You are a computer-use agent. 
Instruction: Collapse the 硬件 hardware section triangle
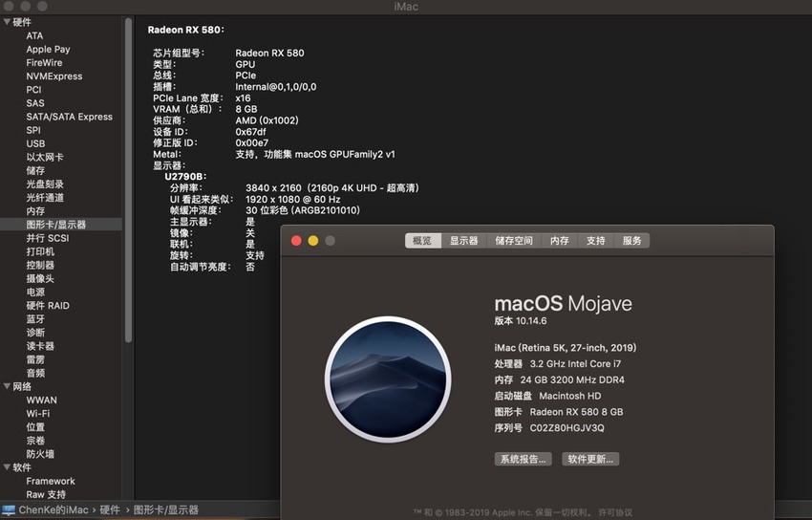pos(7,22)
